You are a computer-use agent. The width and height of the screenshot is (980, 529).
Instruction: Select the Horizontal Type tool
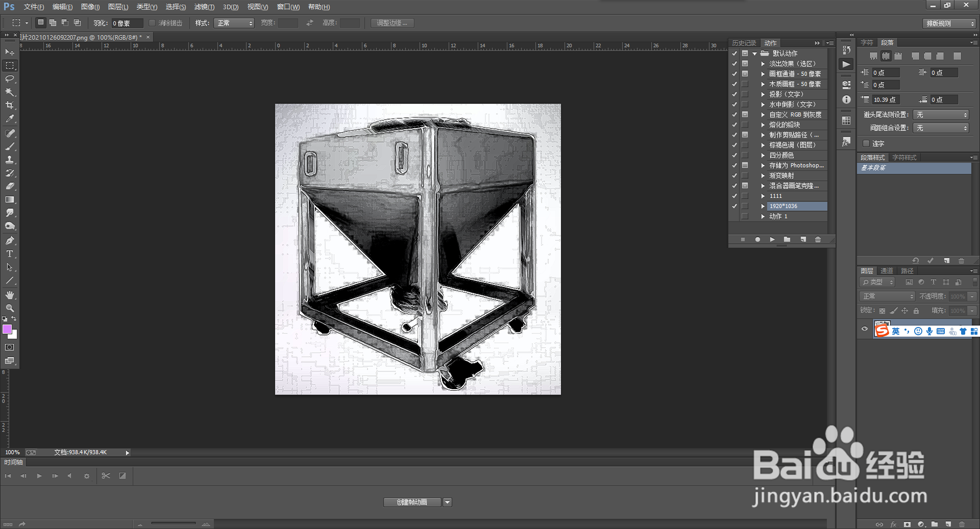[x=10, y=254]
